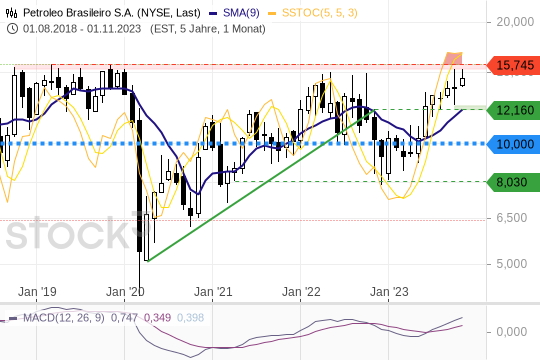Image resolution: width=540 pixels, height=360 pixels.
Task: Click the stock3 watermark logo
Action: tap(77, 233)
